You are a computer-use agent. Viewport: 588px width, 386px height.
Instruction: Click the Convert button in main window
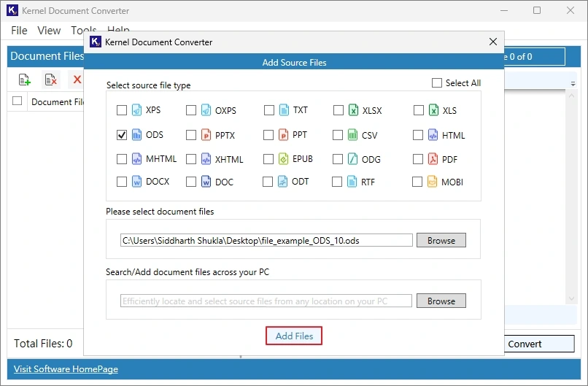(539, 344)
